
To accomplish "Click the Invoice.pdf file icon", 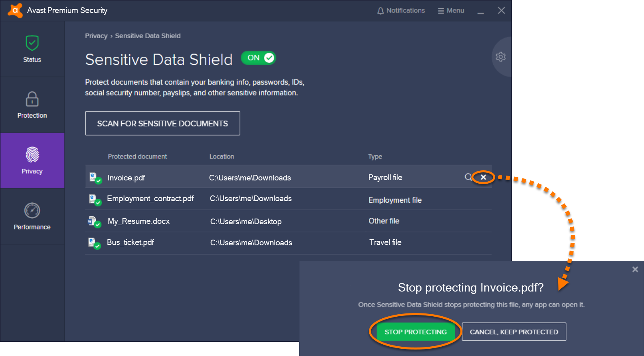I will tap(95, 178).
